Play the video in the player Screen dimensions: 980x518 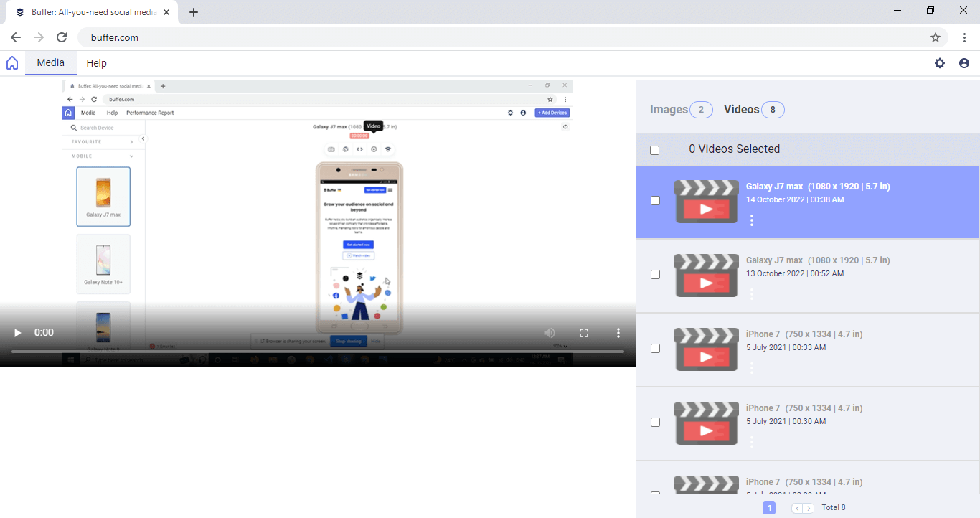click(x=18, y=333)
